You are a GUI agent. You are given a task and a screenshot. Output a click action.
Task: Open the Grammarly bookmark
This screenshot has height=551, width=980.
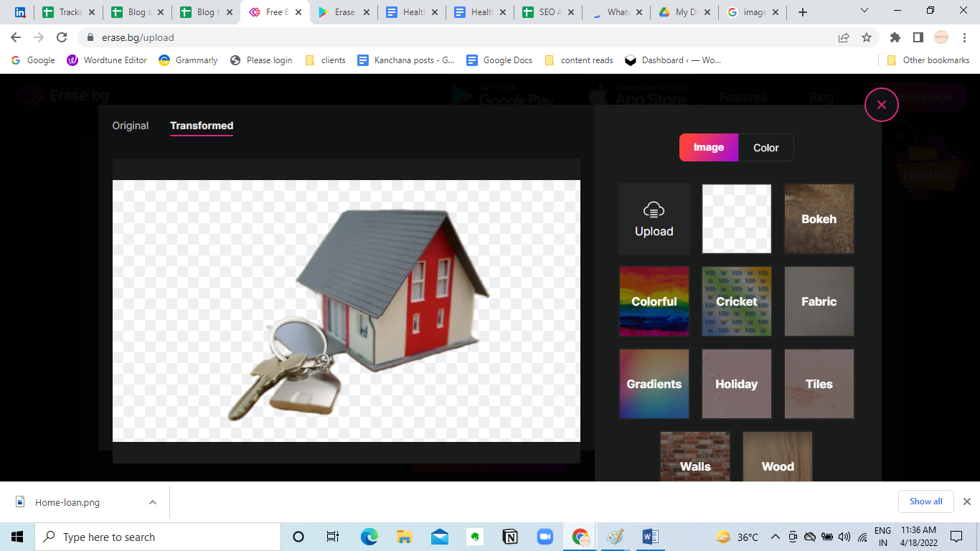tap(188, 60)
